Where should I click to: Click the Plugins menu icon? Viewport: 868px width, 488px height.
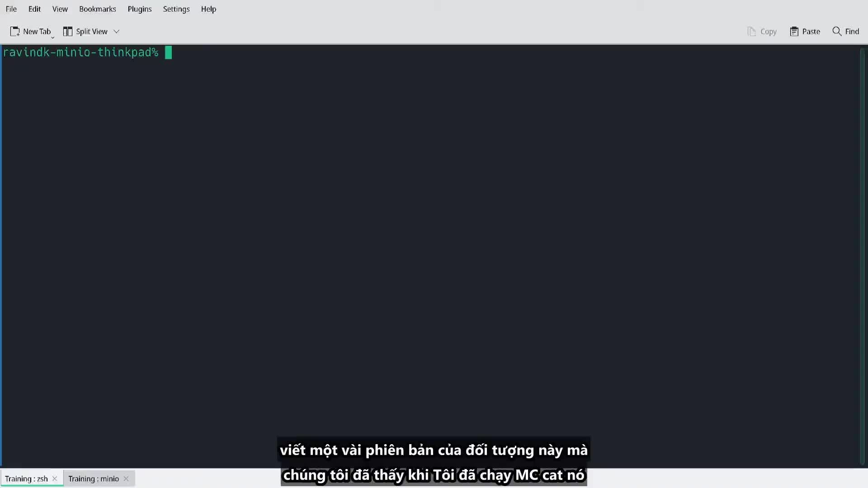(140, 8)
